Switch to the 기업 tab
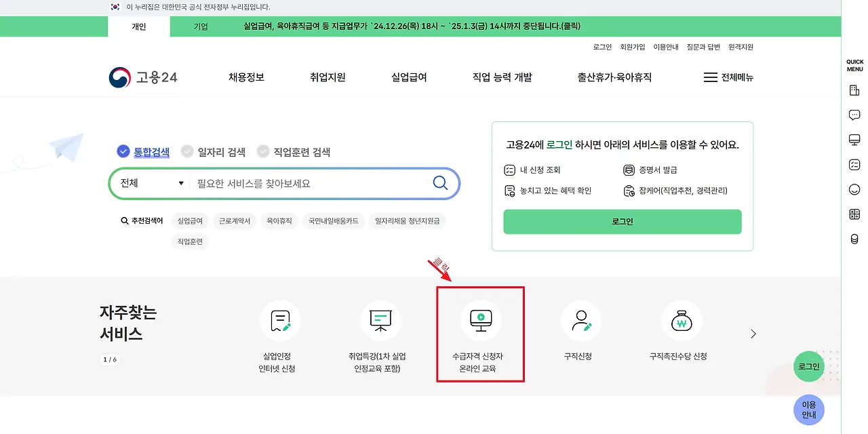Screen dimensions: 868x434 point(201,26)
